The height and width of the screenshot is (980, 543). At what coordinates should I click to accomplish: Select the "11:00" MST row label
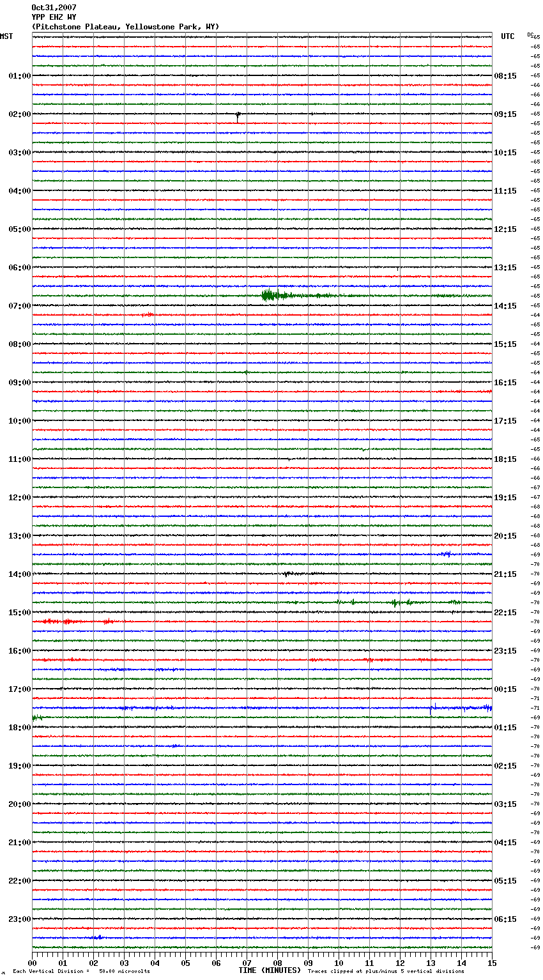click(20, 459)
